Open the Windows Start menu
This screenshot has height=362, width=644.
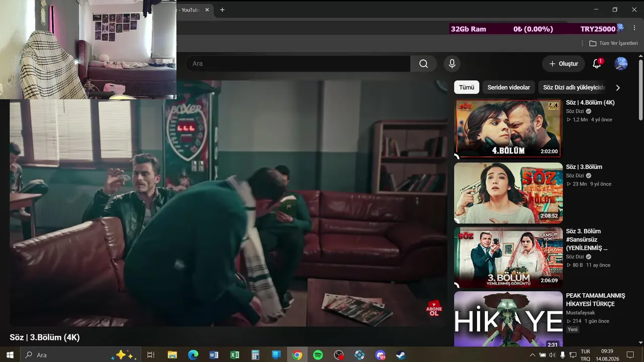(10, 355)
